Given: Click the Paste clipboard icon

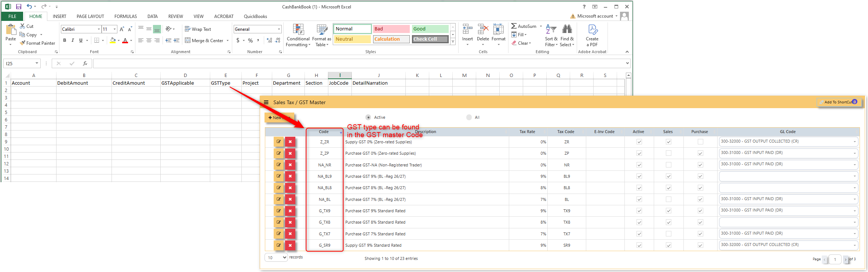Looking at the screenshot, I should click(x=11, y=29).
